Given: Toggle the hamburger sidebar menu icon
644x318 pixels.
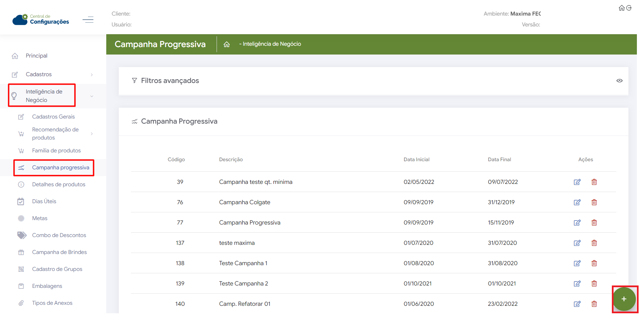Looking at the screenshot, I should pos(88,20).
